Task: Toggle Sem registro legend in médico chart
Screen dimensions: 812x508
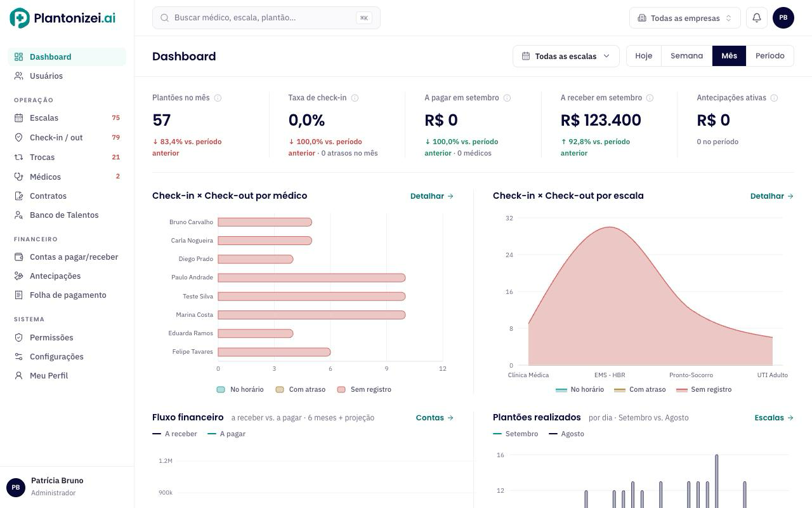Action: pyautogui.click(x=364, y=389)
